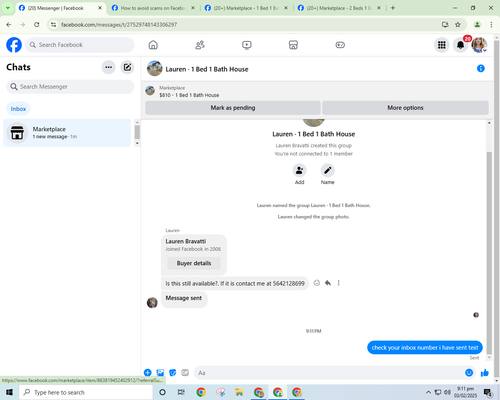Select the Inbox filter tab
The image size is (500, 400).
18,109
